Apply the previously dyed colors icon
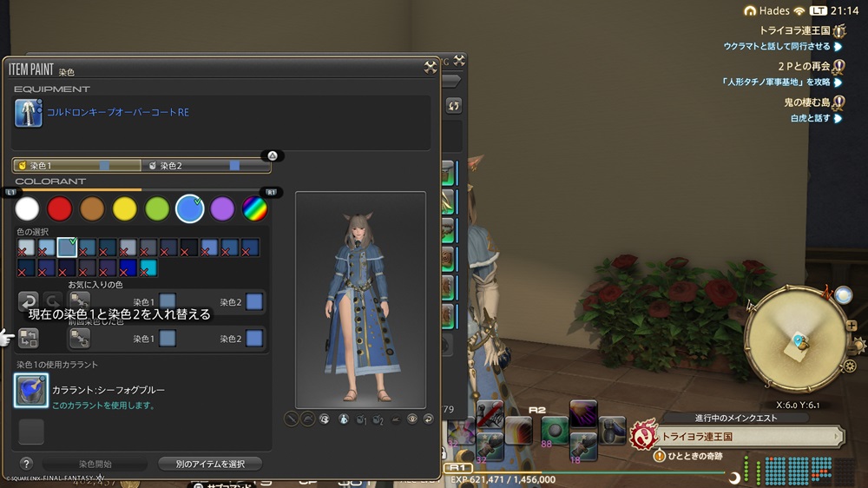 tap(80, 338)
